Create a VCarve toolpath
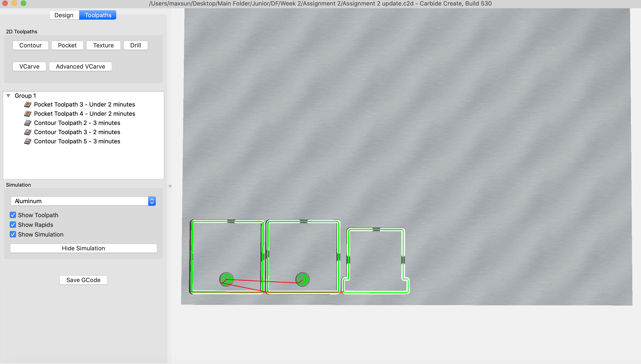The width and height of the screenshot is (641, 364). 29,66
